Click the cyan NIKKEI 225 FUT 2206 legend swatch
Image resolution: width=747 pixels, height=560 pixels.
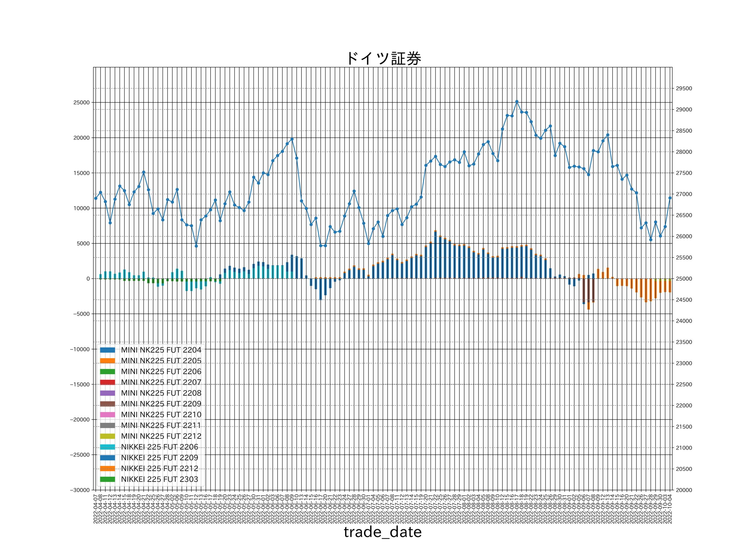point(107,447)
